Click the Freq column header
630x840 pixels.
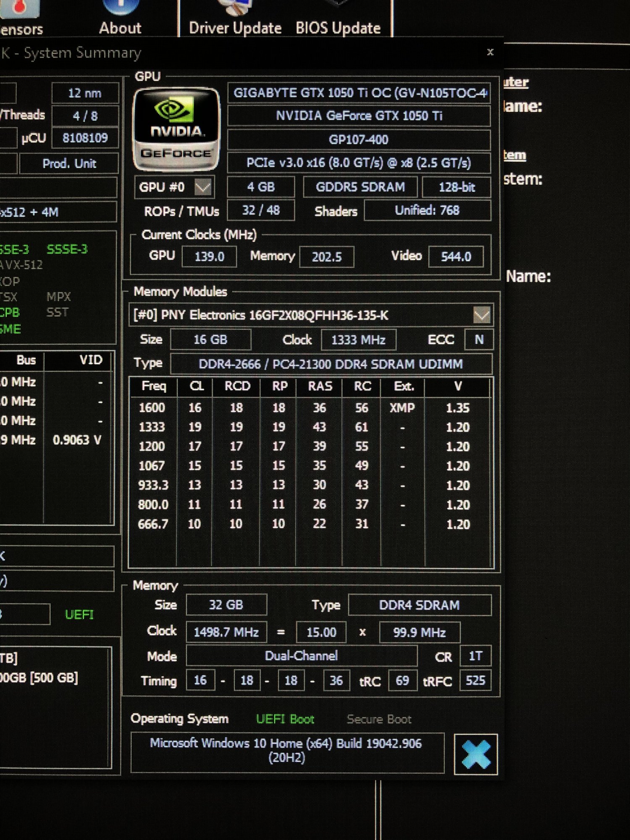tap(154, 387)
